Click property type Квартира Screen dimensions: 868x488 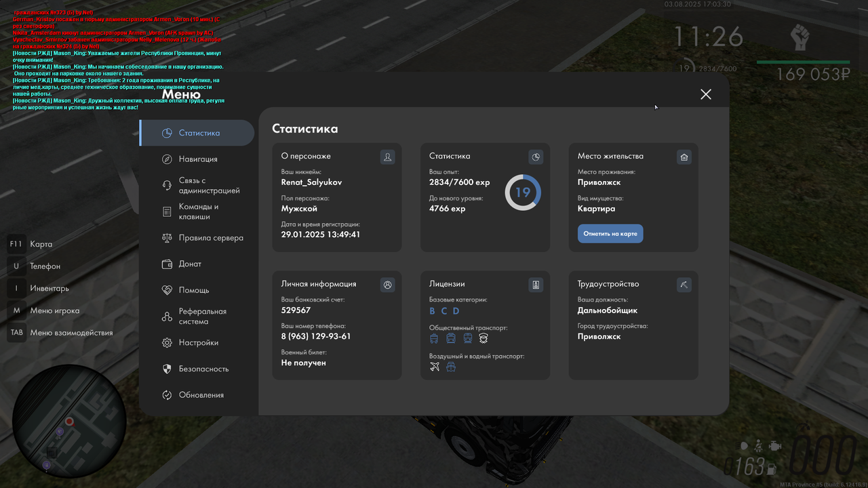click(x=597, y=209)
